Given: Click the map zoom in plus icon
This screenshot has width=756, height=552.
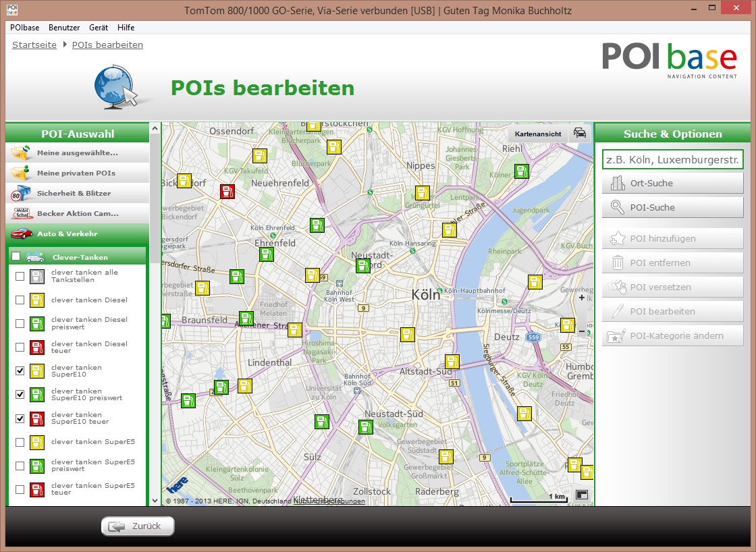Looking at the screenshot, I should click(582, 297).
